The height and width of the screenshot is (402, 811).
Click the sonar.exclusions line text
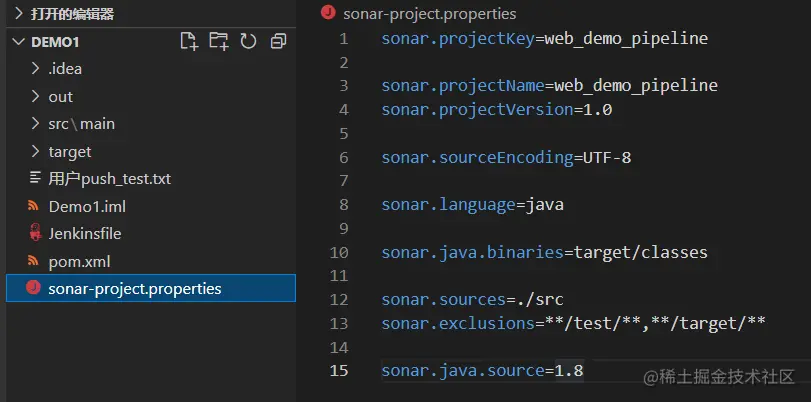click(573, 323)
